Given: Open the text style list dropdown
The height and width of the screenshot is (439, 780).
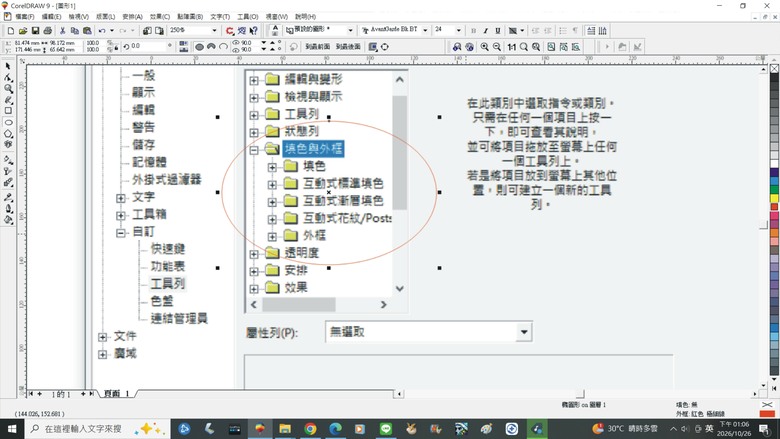Looking at the screenshot, I should (350, 31).
